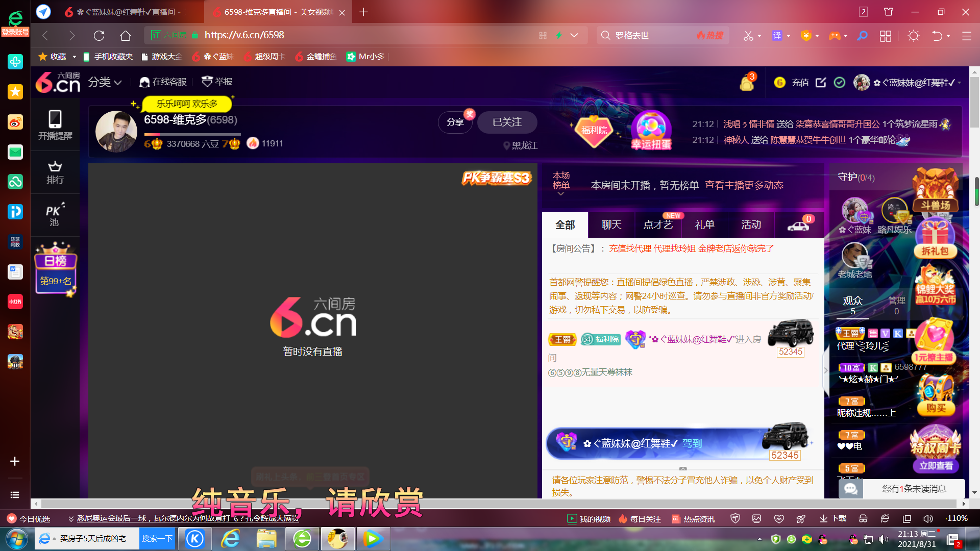Click the scissors screenshot tool icon

click(x=748, y=36)
